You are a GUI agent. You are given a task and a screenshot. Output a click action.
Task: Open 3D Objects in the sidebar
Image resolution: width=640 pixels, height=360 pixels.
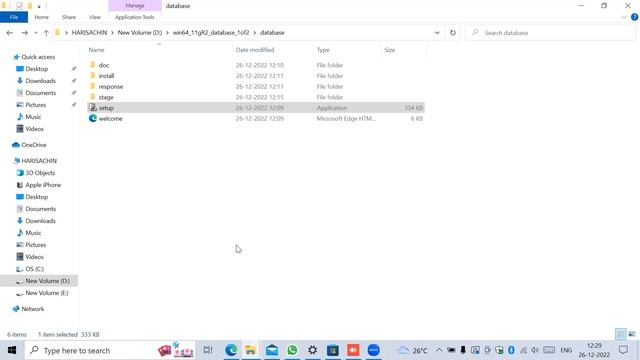tap(40, 173)
